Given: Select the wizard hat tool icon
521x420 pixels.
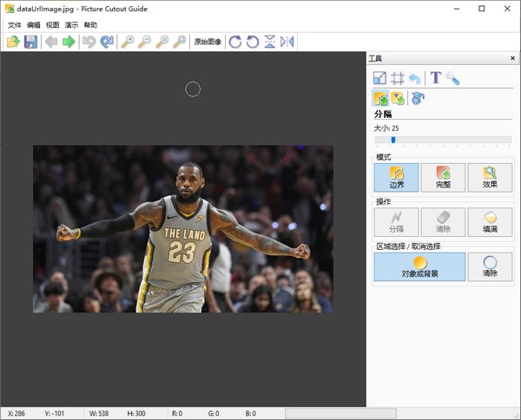Looking at the screenshot, I should click(418, 98).
